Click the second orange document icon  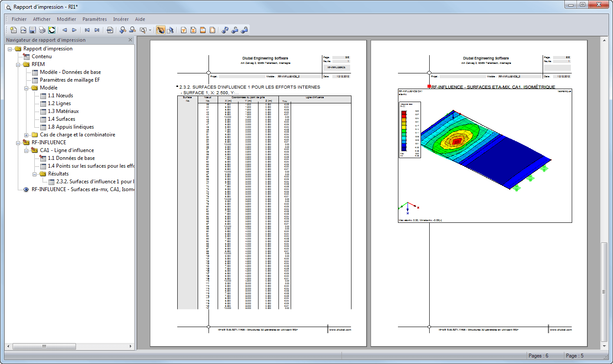point(193,30)
